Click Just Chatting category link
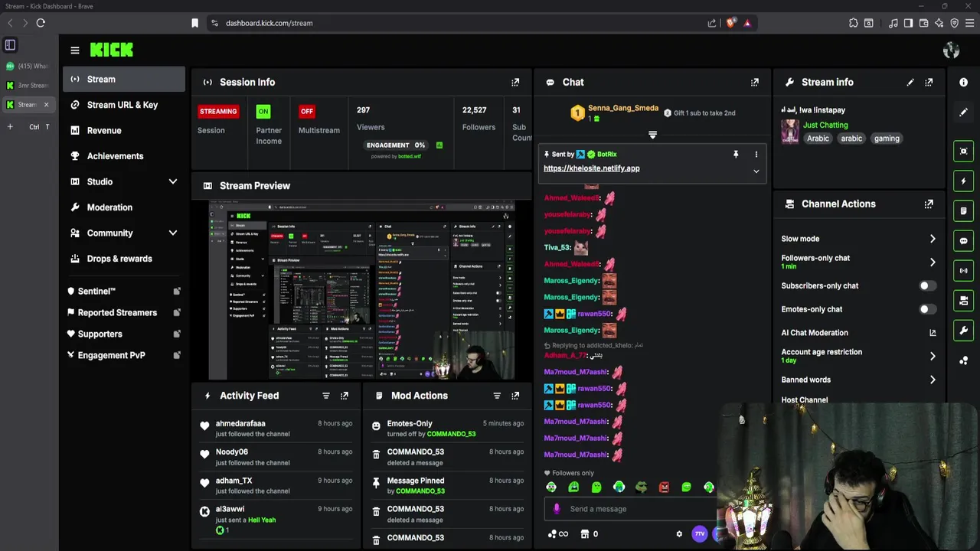The height and width of the screenshot is (551, 980). (x=825, y=125)
